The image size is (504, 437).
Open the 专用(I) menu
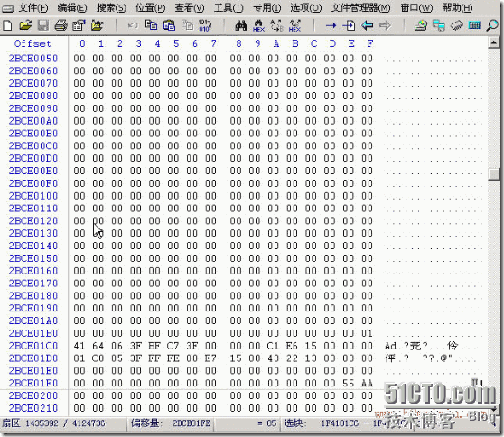(267, 8)
